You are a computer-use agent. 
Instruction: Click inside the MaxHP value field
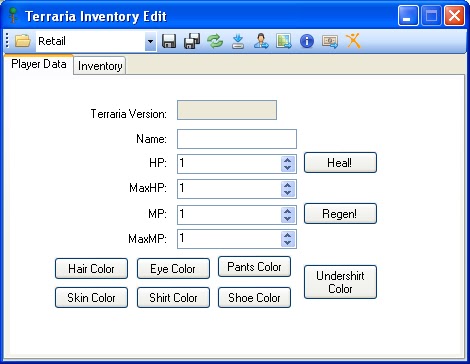230,189
